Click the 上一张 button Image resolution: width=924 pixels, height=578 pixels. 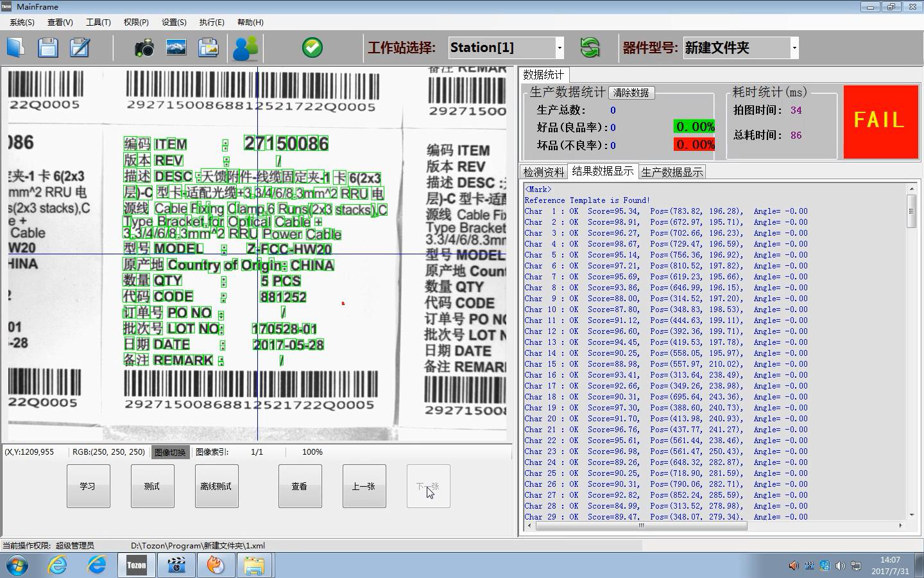tap(364, 486)
